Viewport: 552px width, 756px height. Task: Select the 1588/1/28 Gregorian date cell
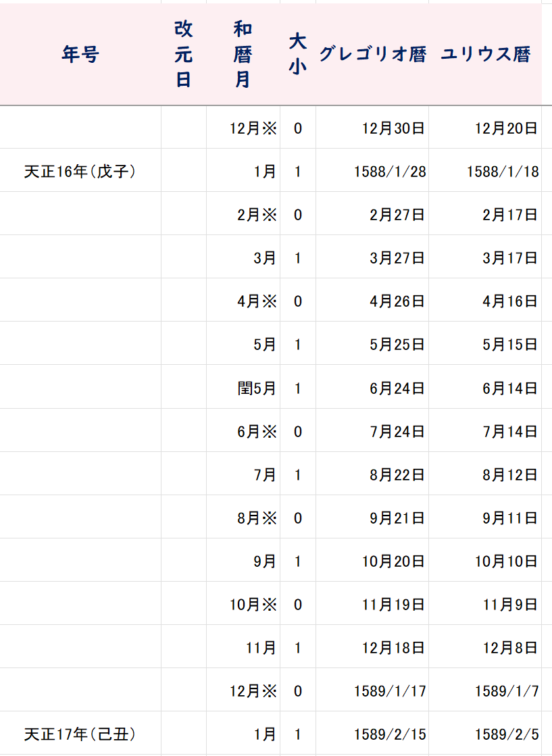(372, 171)
